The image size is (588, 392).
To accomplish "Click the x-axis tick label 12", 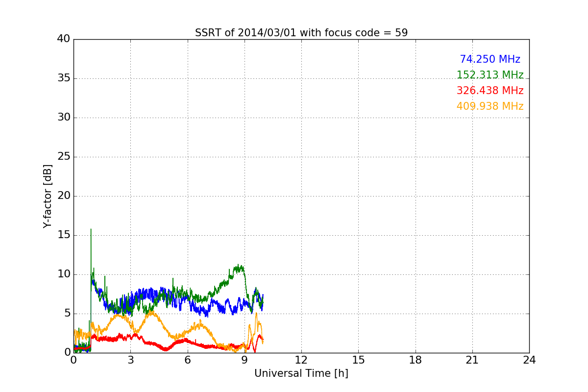I will coord(301,360).
